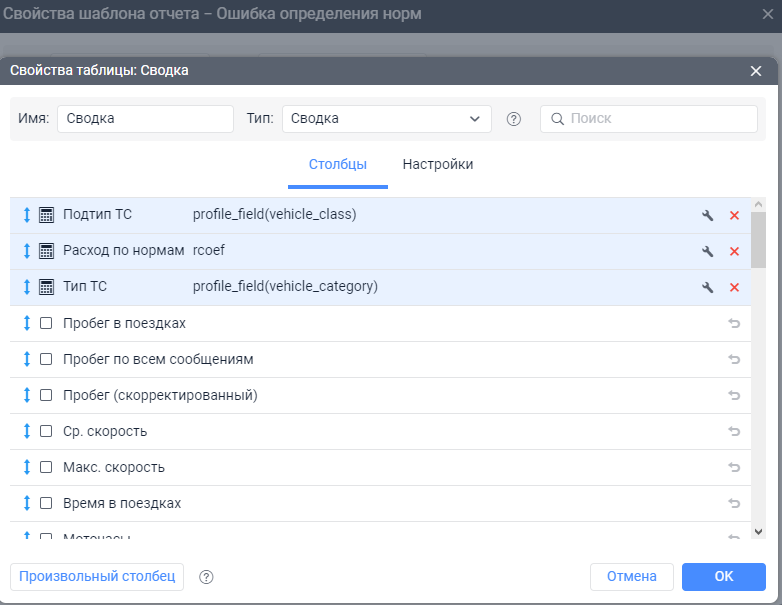Click calculator icon beside Расход по нормам
Screen dimensions: 782x605
pos(46,251)
